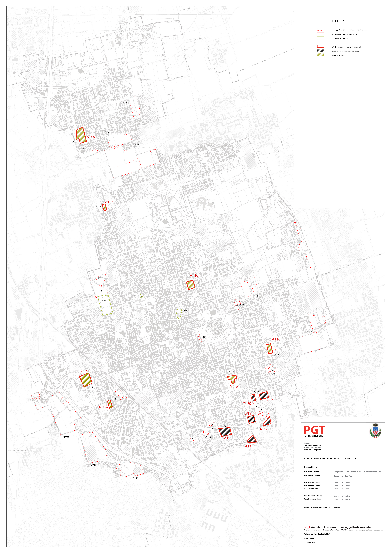The image size is (392, 554).
Task: Click the AT7 label
Action: [x=161, y=155]
